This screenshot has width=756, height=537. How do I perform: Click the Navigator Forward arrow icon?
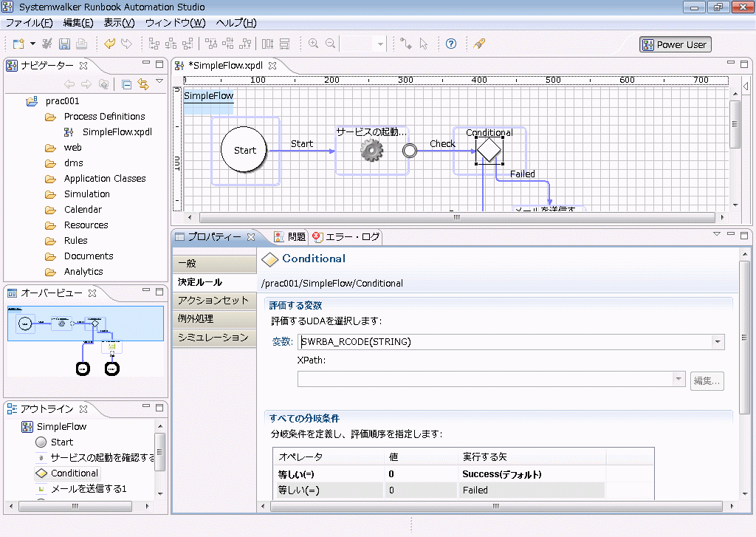point(86,84)
